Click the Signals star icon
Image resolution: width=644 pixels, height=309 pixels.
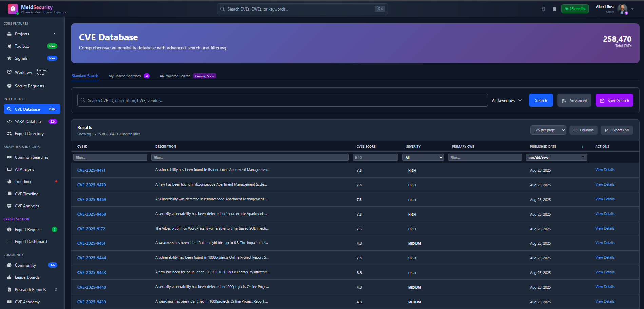coord(9,58)
